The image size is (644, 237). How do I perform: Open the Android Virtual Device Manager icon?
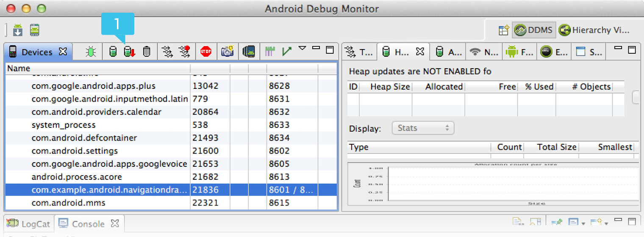coord(35,30)
